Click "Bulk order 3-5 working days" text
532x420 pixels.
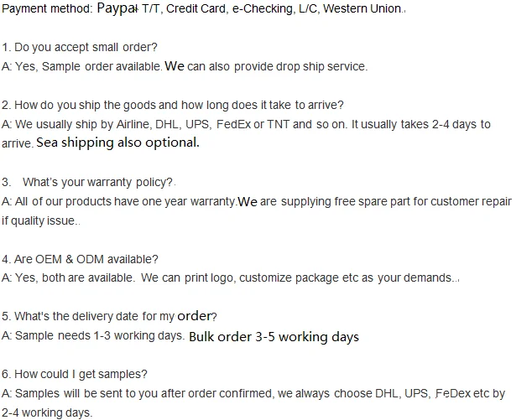(x=274, y=337)
